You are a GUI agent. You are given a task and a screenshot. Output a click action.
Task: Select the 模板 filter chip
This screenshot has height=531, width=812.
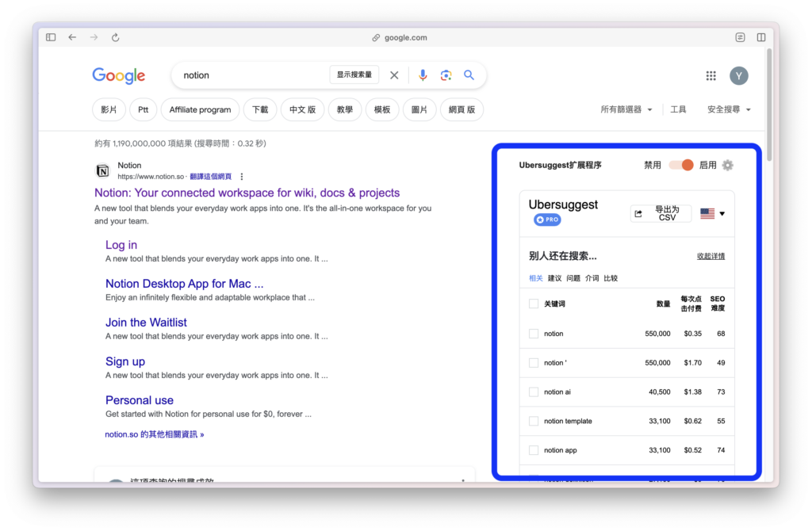[x=382, y=109]
